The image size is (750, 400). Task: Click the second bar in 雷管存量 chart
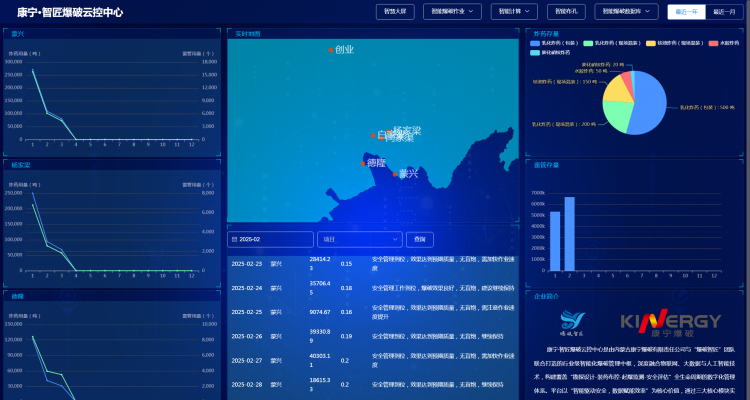(570, 233)
